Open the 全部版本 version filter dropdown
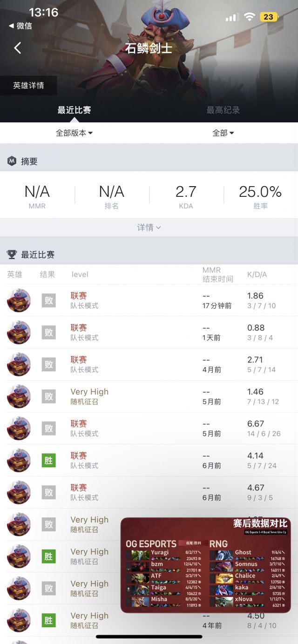298x644 pixels. pyautogui.click(x=74, y=133)
